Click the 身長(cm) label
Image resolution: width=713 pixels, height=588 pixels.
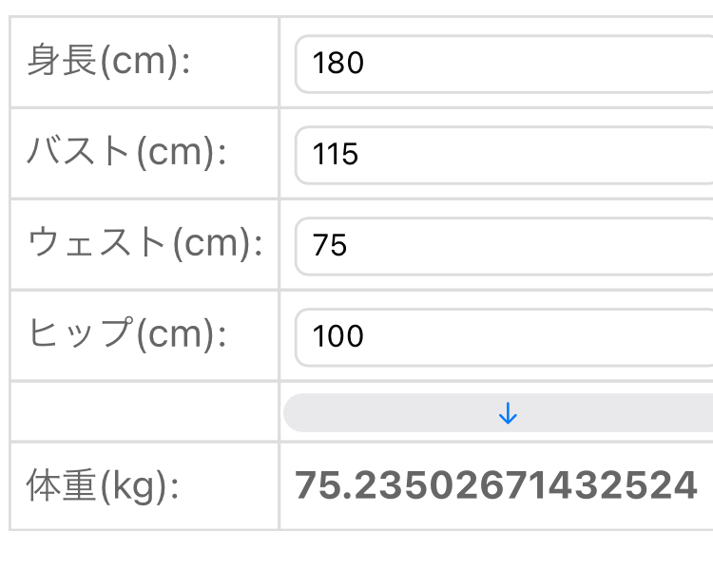point(109,63)
